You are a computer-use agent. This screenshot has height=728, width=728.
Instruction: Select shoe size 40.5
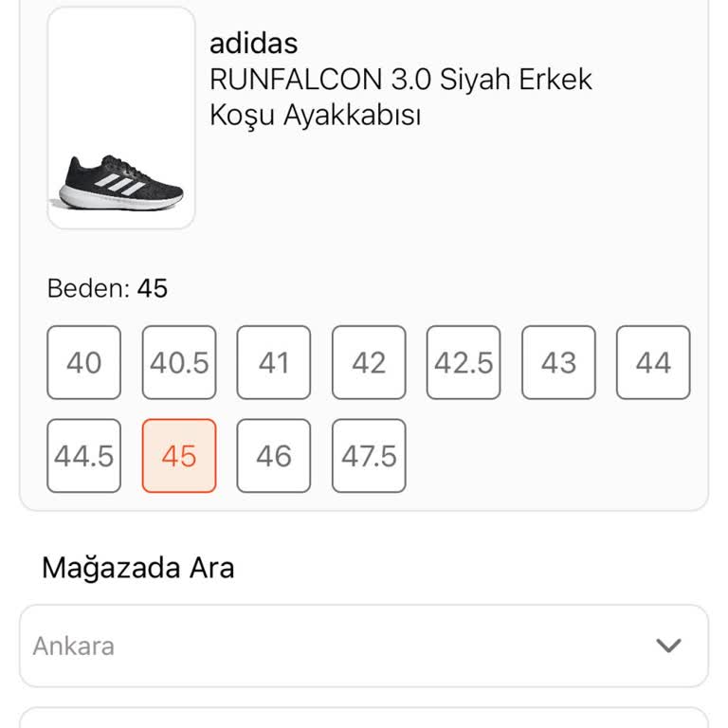point(179,362)
